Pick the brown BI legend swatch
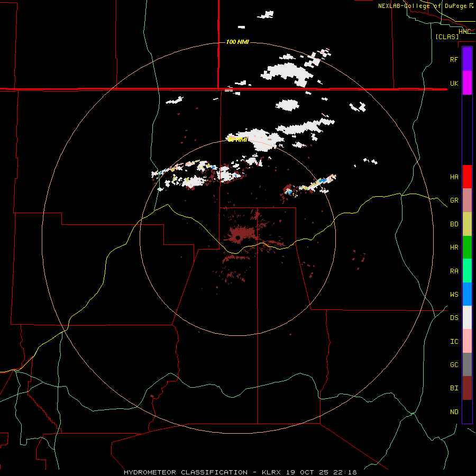476x476 pixels. 467,388
